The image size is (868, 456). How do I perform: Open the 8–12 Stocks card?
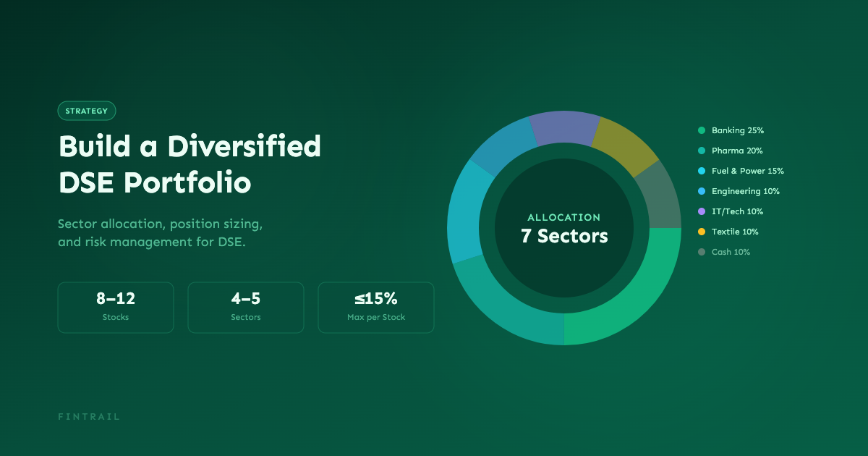[x=116, y=307]
